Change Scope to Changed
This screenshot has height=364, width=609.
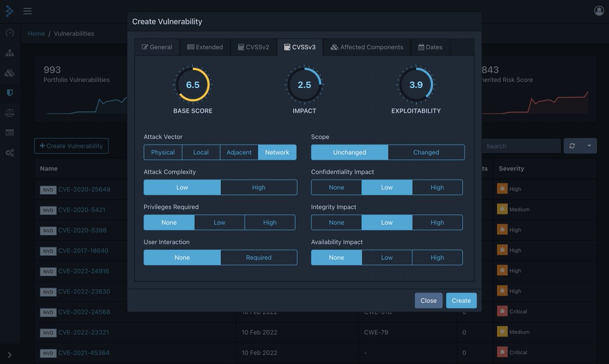coord(426,152)
